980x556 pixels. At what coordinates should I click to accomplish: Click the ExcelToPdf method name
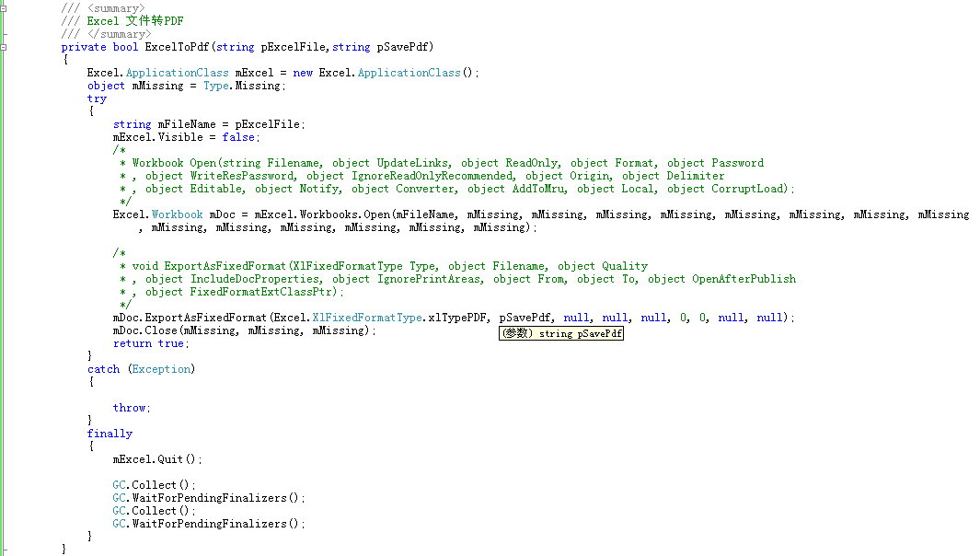(x=177, y=47)
